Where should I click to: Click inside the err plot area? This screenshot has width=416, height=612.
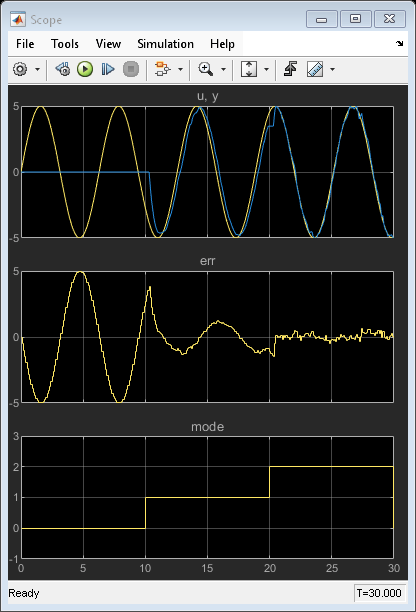(207, 337)
